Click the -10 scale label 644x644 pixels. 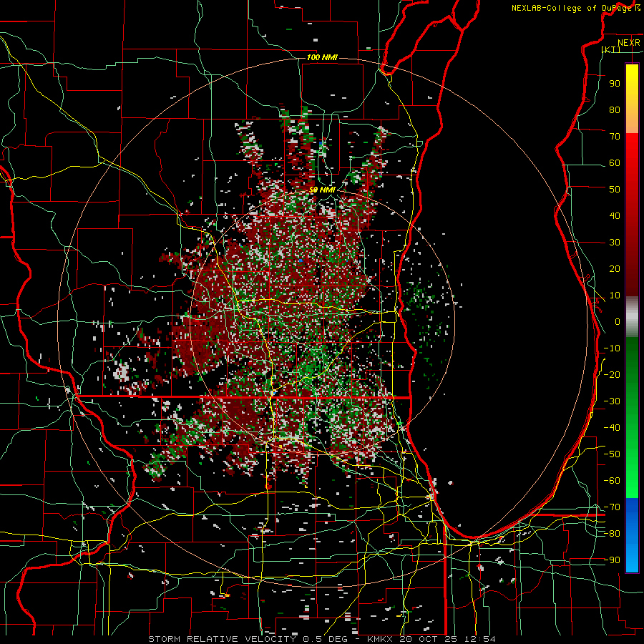[612, 348]
